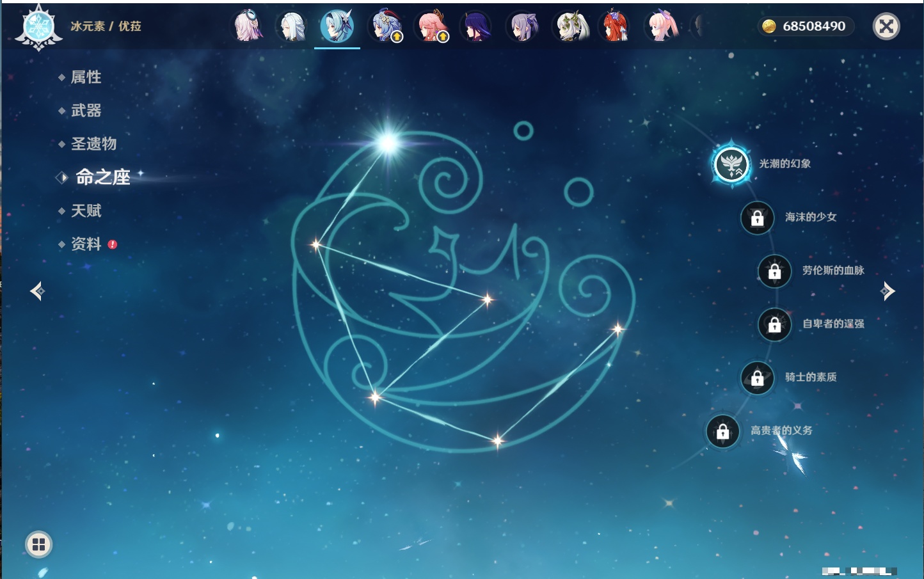This screenshot has width=924, height=579.
Task: Switch to next character with right arrow
Action: click(x=888, y=291)
